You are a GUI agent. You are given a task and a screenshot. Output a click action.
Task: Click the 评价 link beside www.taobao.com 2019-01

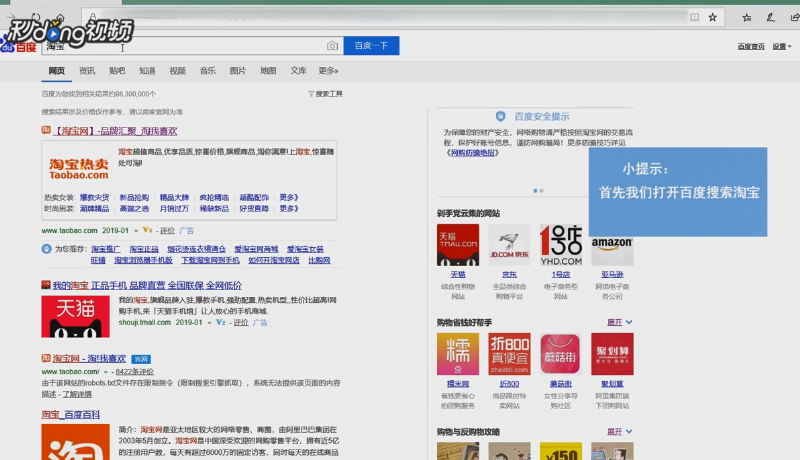(x=167, y=231)
